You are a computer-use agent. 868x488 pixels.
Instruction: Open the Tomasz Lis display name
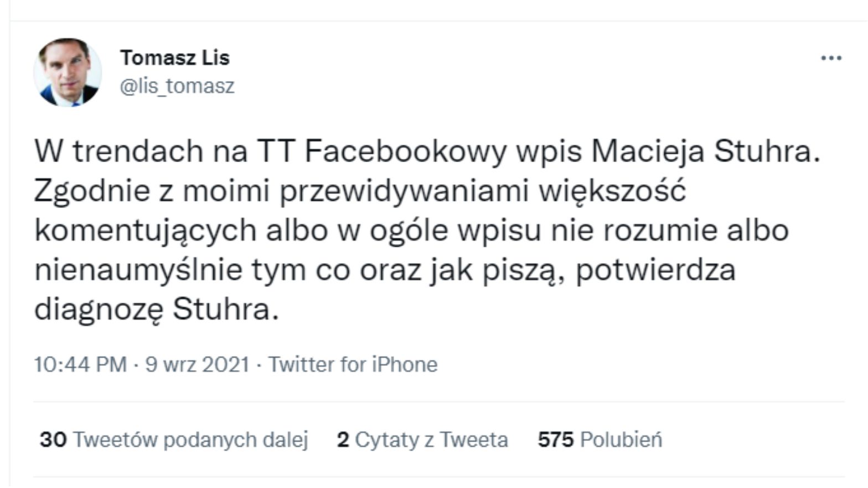click(175, 58)
